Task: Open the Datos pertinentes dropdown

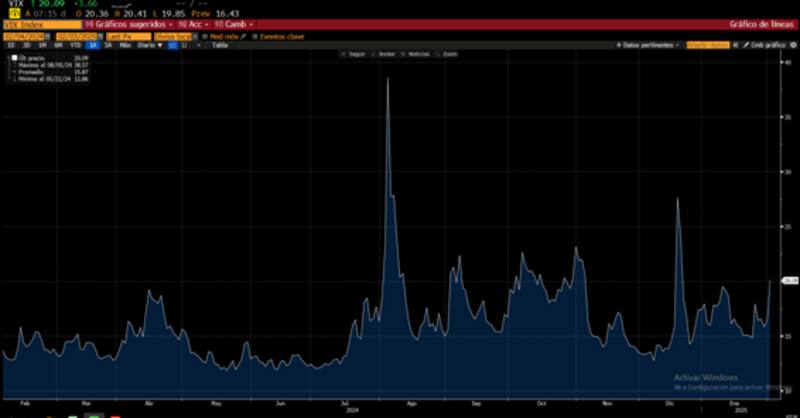Action: (646, 45)
